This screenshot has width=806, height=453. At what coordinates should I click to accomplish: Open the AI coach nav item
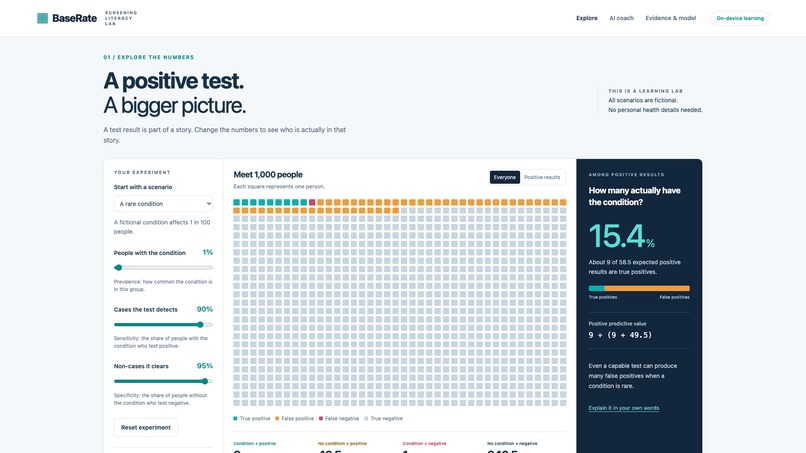click(621, 18)
